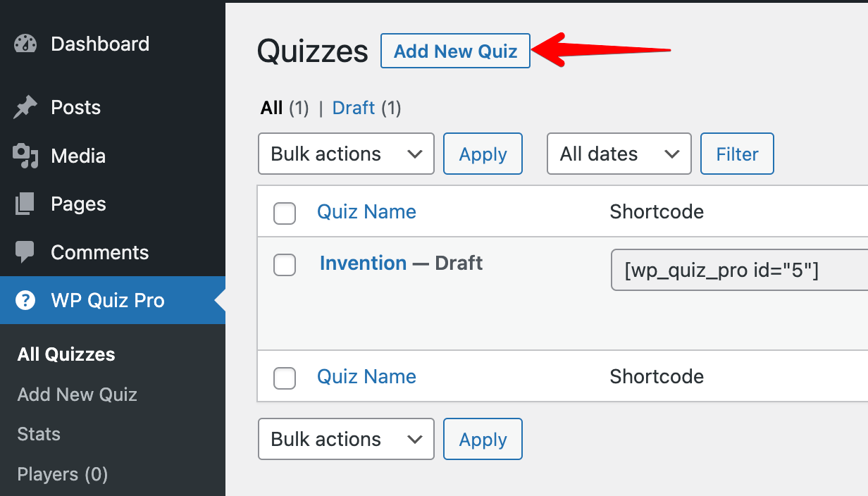This screenshot has width=868, height=496.
Task: Tick the checkbox in the bottom row
Action: [x=285, y=378]
